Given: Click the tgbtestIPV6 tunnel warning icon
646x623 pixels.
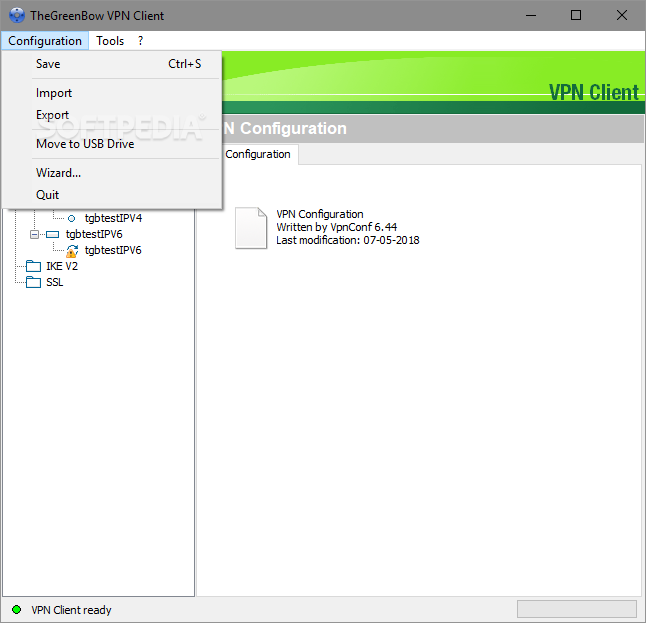Looking at the screenshot, I should (72, 251).
